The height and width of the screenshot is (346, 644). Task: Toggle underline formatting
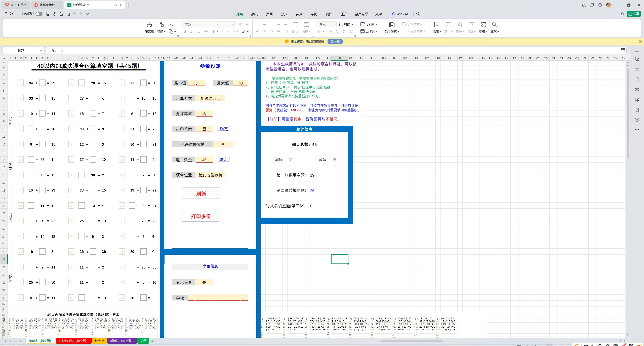click(x=199, y=31)
